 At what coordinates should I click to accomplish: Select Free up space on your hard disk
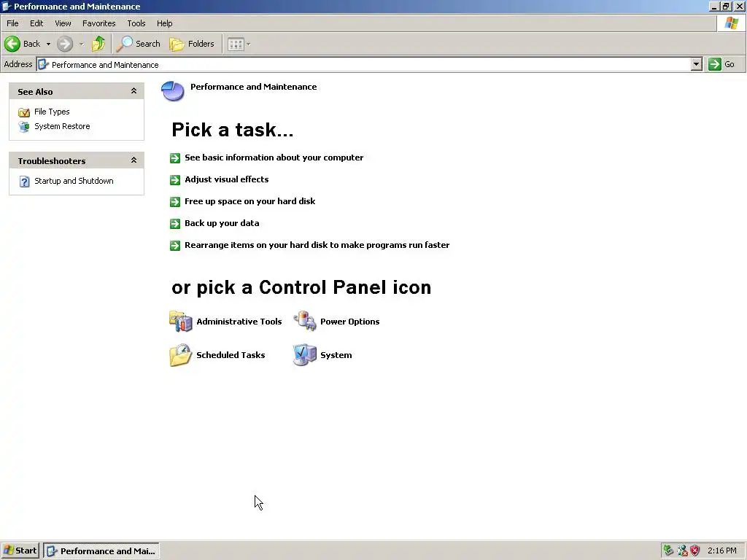[x=250, y=201]
